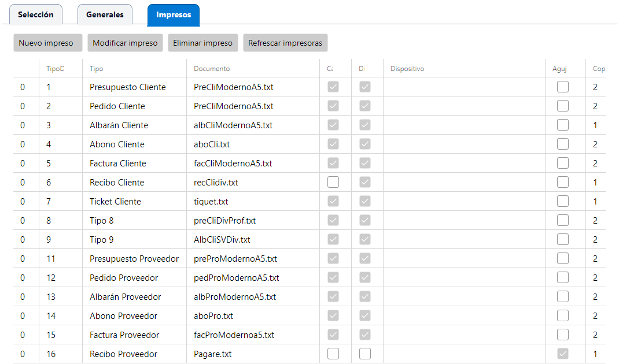Select the Albarán Cliente cell
Viewport: 619px width, 364px height.
click(x=134, y=125)
